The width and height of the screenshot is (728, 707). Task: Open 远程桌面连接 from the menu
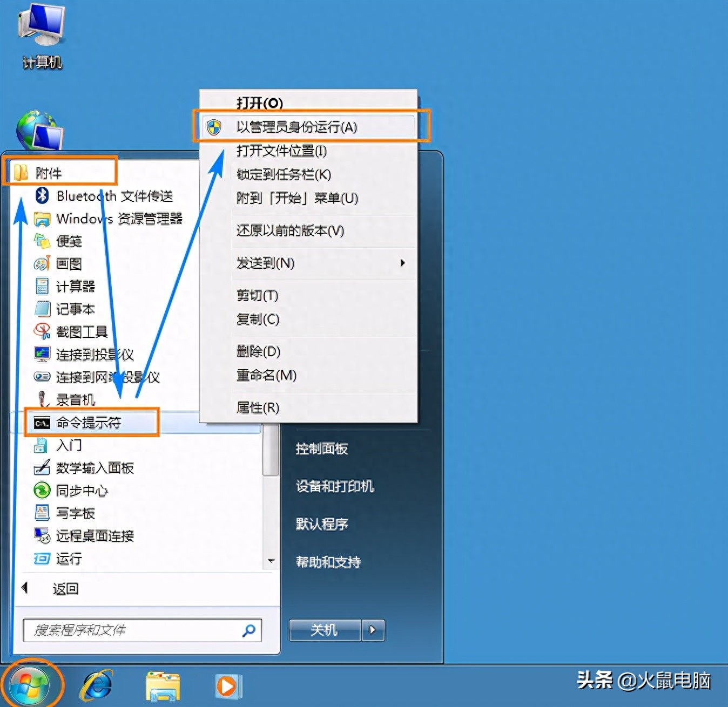click(95, 536)
